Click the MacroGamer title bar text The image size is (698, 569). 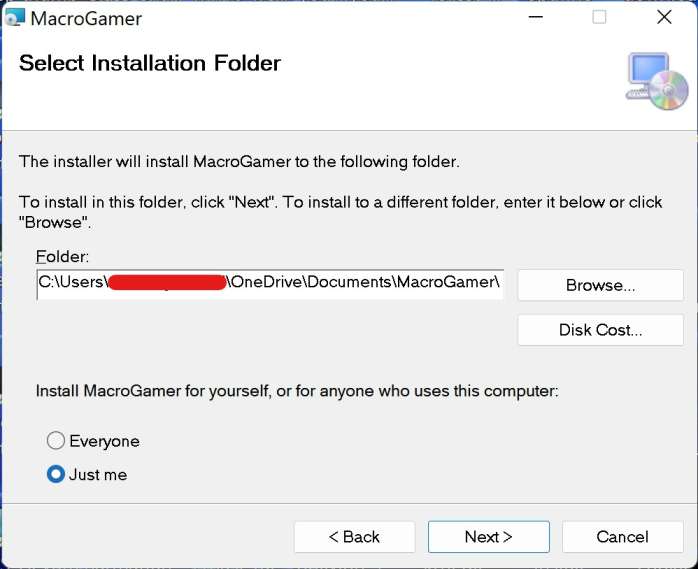(86, 19)
